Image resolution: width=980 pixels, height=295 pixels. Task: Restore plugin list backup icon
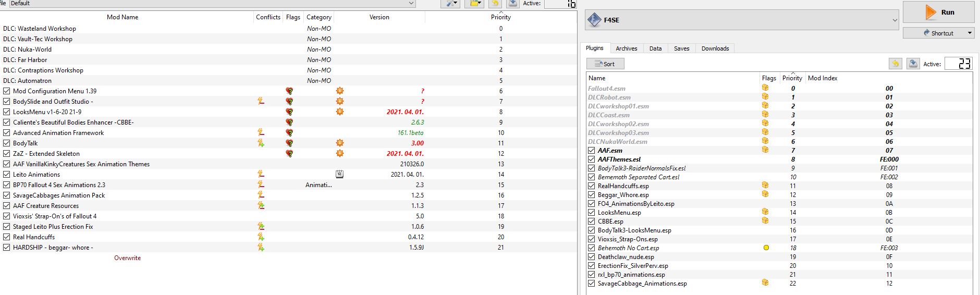[895, 64]
